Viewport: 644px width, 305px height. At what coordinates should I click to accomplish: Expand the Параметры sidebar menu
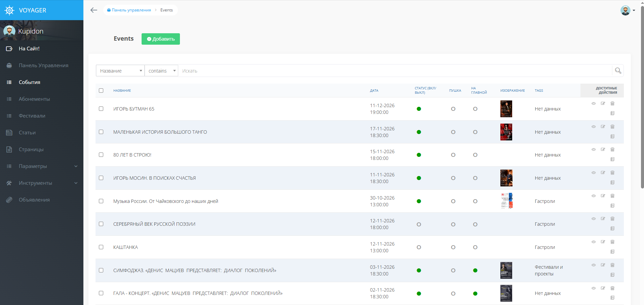pos(42,166)
